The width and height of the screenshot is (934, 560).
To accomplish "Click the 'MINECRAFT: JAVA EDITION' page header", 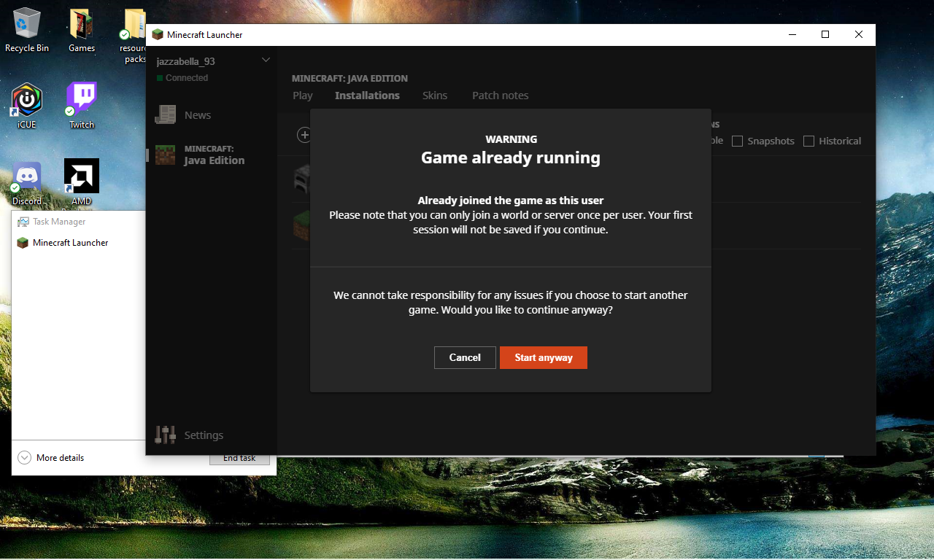I will [x=350, y=78].
